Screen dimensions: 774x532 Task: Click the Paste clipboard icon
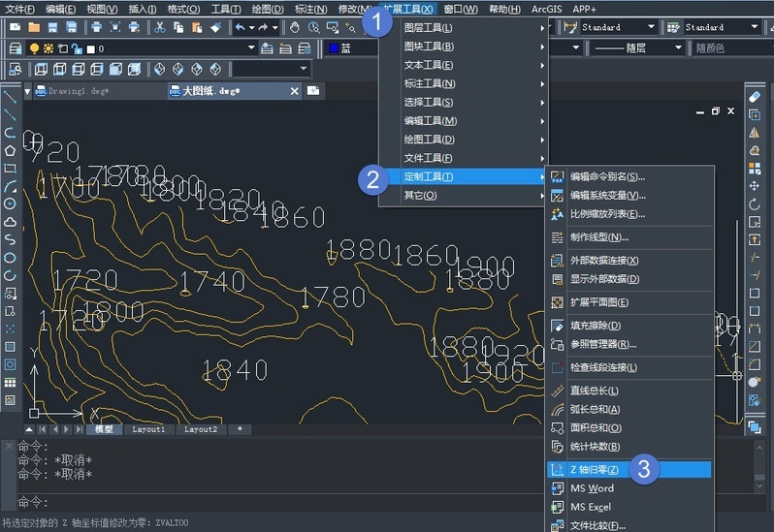pyautogui.click(x=197, y=27)
